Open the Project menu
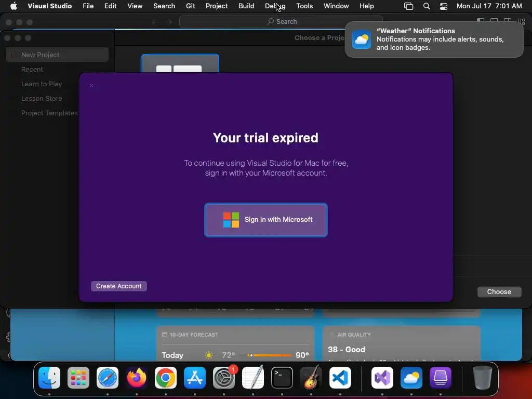 pos(217,6)
